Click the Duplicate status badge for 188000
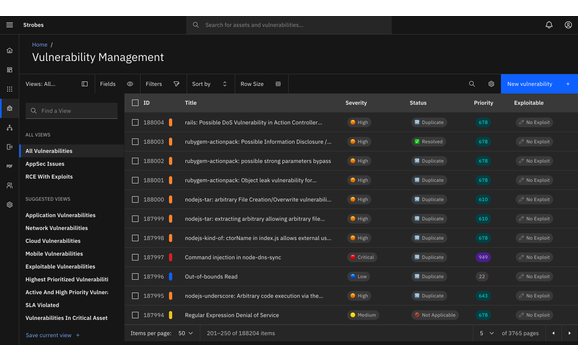 coord(429,200)
